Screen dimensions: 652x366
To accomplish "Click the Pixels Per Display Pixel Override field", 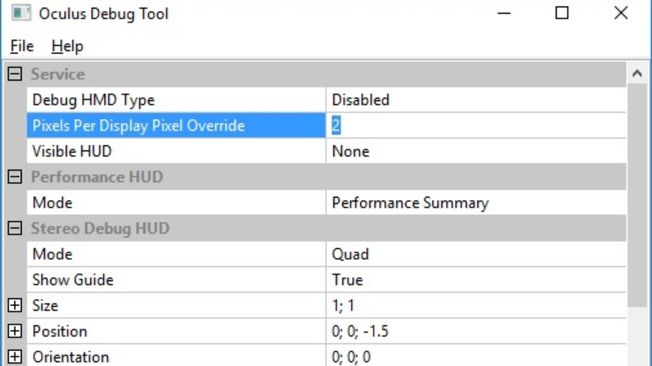I will (476, 125).
